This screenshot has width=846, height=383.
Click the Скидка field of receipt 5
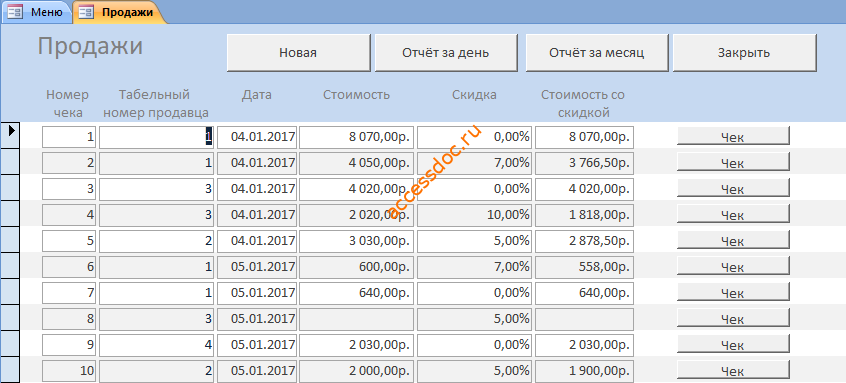point(474,241)
